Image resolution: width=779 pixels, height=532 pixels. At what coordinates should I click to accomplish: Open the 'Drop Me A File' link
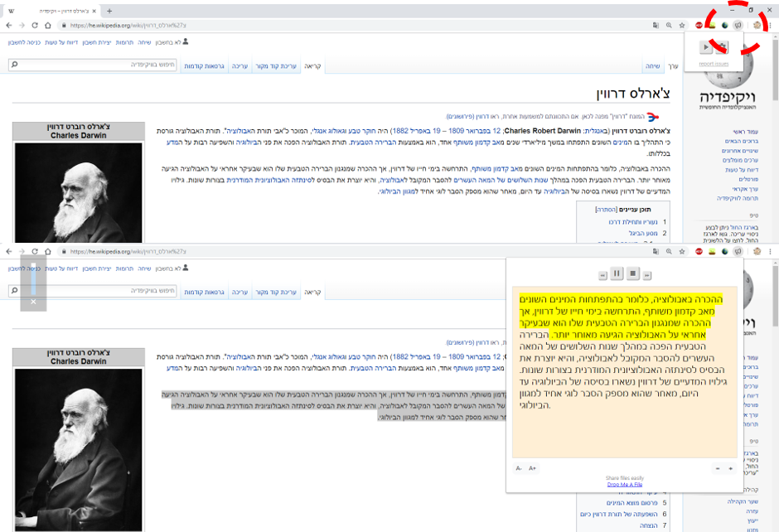point(625,484)
